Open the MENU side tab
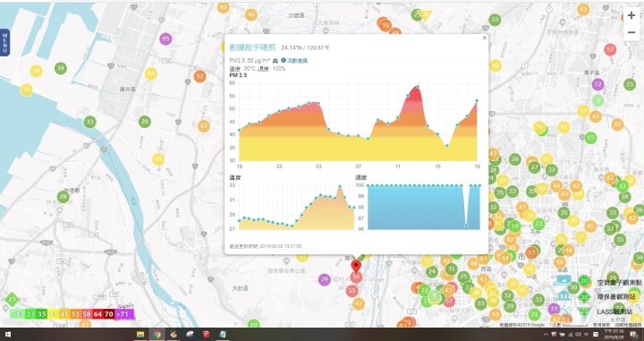Image resolution: width=644 pixels, height=341 pixels. coord(4,43)
